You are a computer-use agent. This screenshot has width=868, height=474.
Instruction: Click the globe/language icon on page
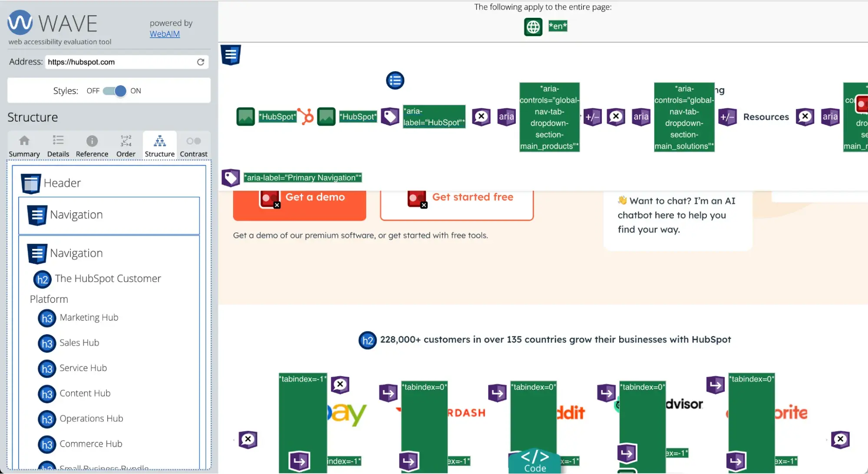532,26
